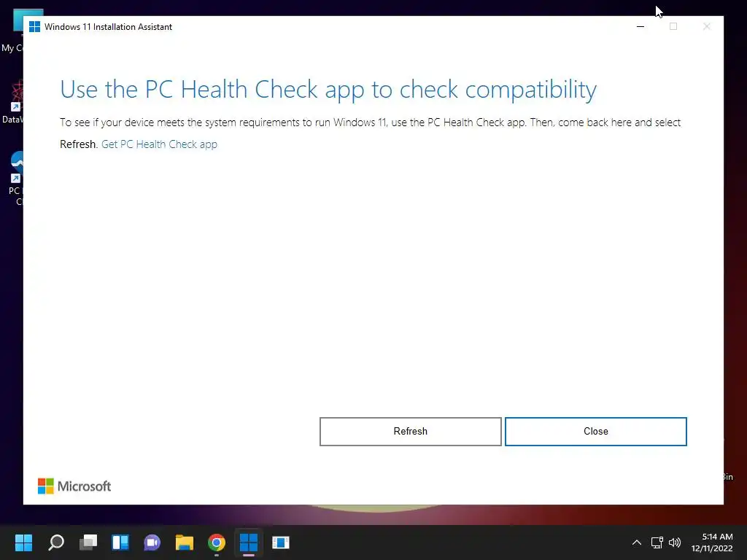Image resolution: width=747 pixels, height=560 pixels.
Task: Click the Microsoft logo at bottom
Action: pyautogui.click(x=74, y=486)
